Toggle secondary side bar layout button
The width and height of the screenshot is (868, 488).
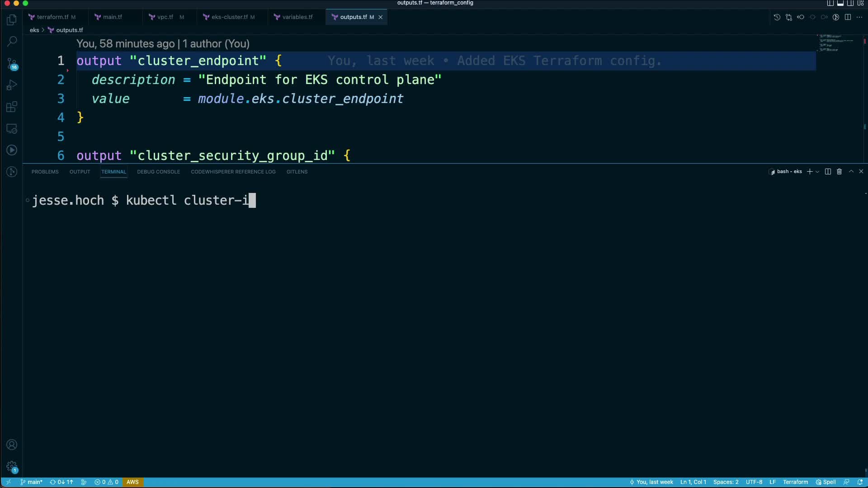point(850,3)
